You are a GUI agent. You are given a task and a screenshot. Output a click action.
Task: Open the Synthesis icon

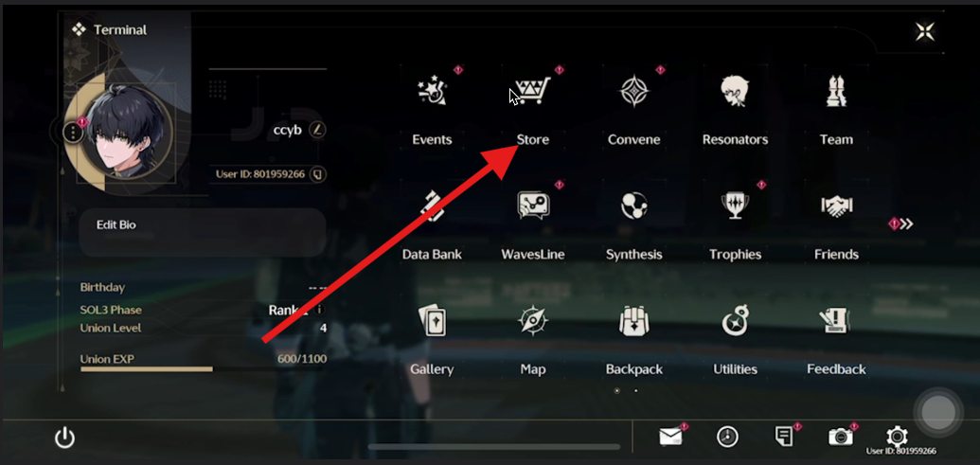tap(633, 206)
